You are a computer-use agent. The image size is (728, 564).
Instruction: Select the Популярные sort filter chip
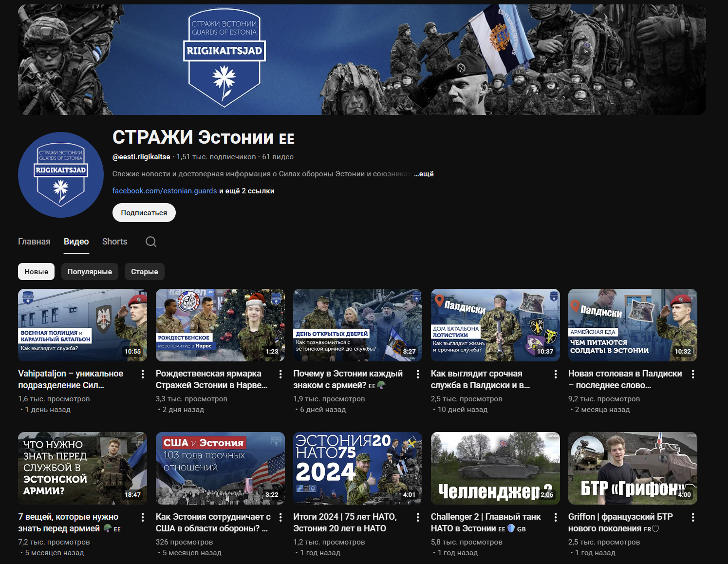click(x=90, y=272)
